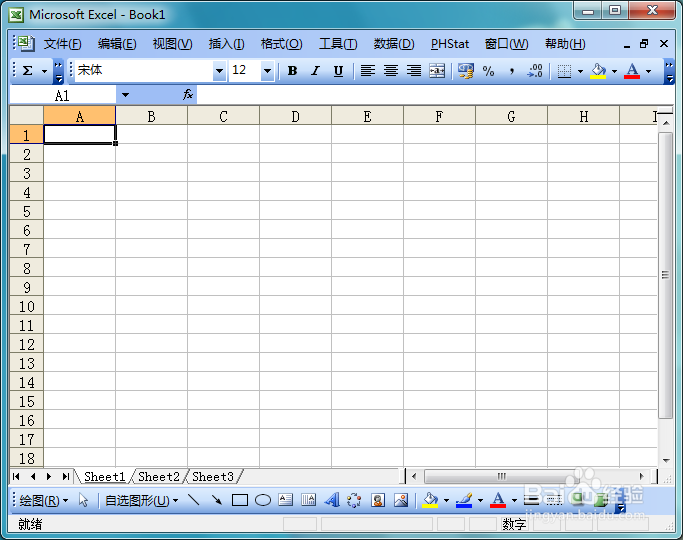Screen dimensions: 683x540
Task: Center align cell text
Action: tap(391, 71)
